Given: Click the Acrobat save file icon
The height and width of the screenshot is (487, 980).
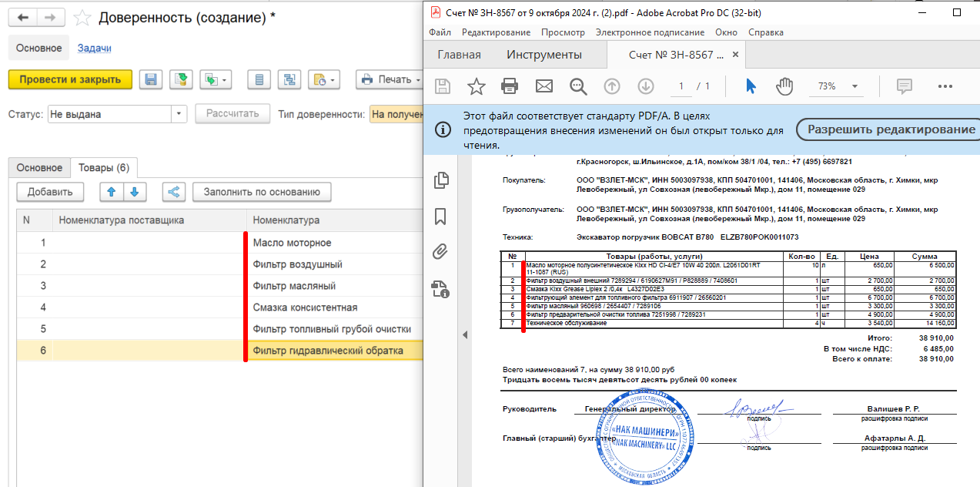Looking at the screenshot, I should pyautogui.click(x=443, y=86).
